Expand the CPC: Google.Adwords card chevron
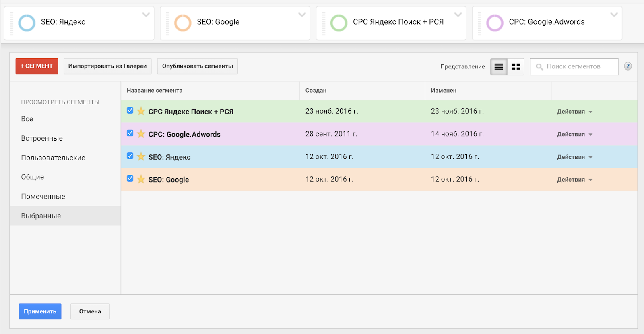 click(x=614, y=15)
